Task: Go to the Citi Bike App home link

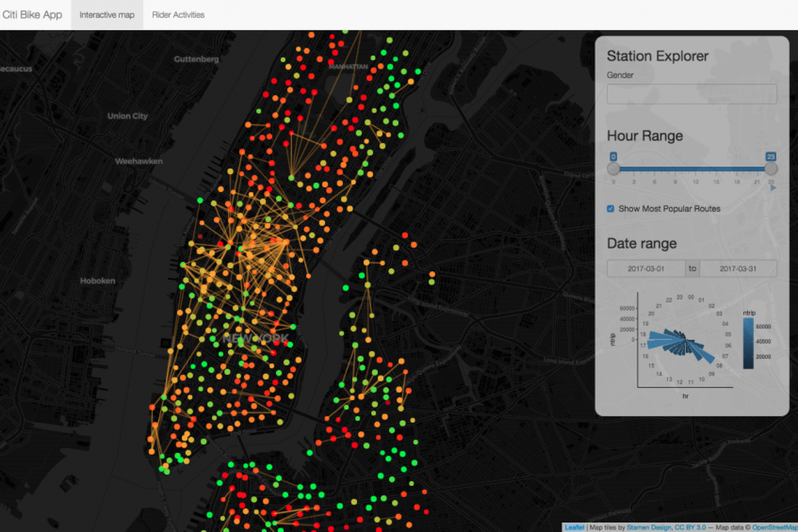Action: point(32,15)
